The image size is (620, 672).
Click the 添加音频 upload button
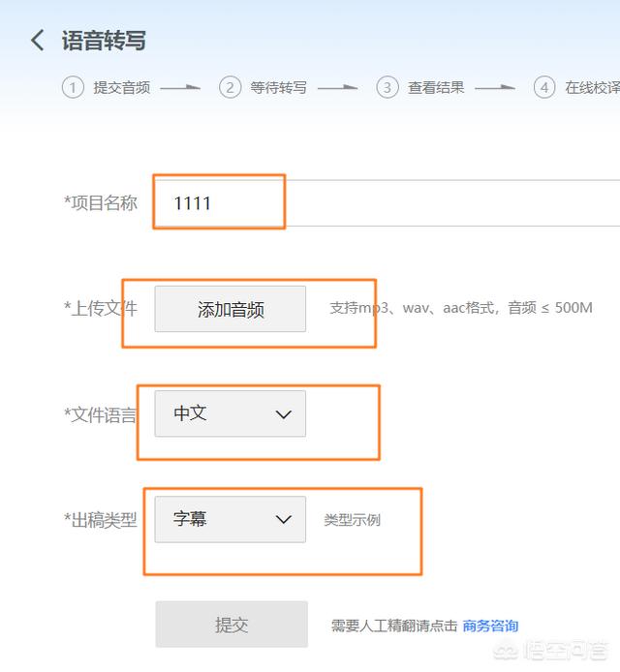(231, 309)
